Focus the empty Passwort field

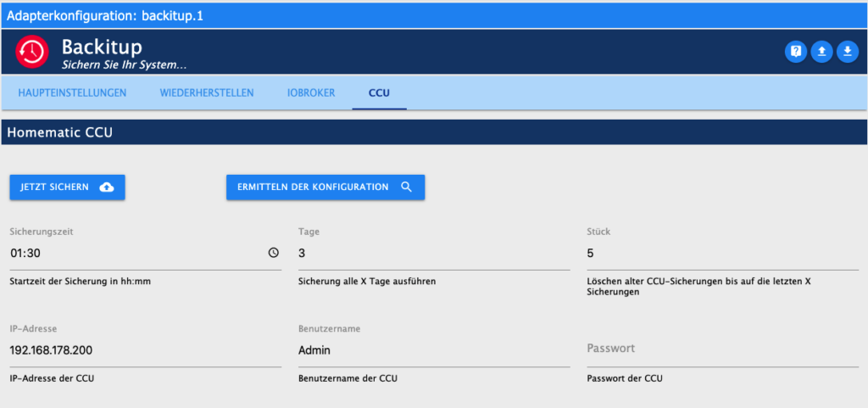722,350
